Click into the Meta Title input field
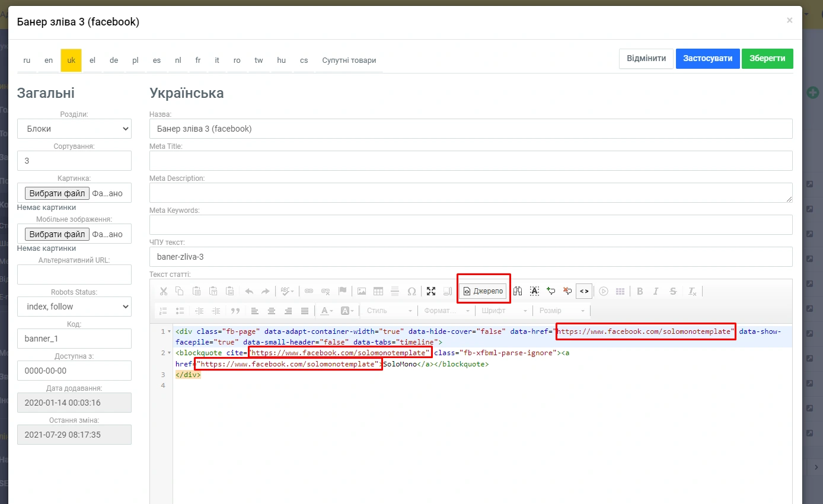Screen dimensions: 823x504 coord(471,161)
